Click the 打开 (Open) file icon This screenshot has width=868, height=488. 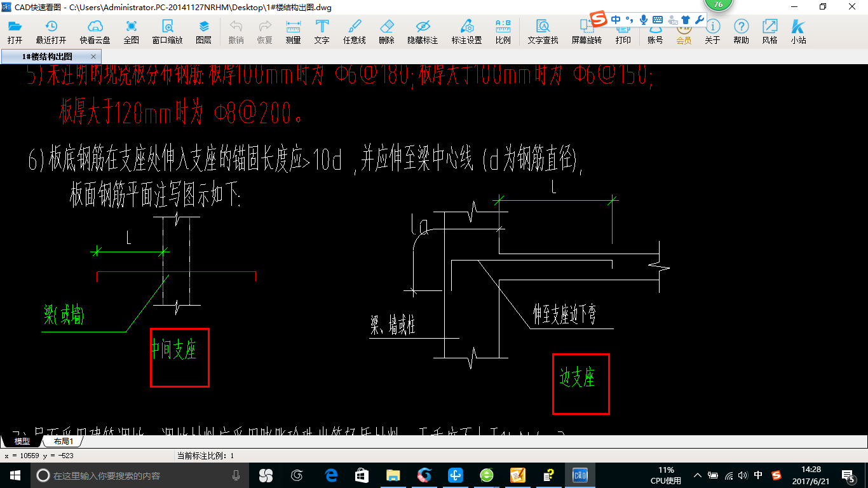15,30
